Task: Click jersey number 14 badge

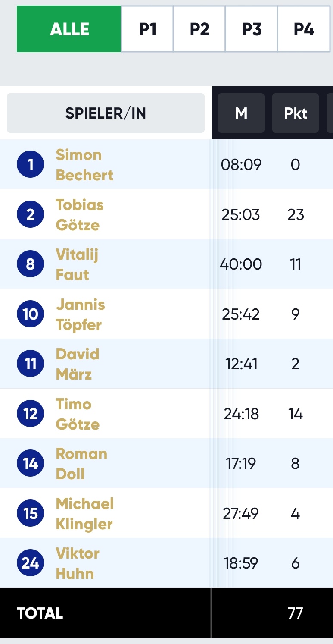Action: 30,463
